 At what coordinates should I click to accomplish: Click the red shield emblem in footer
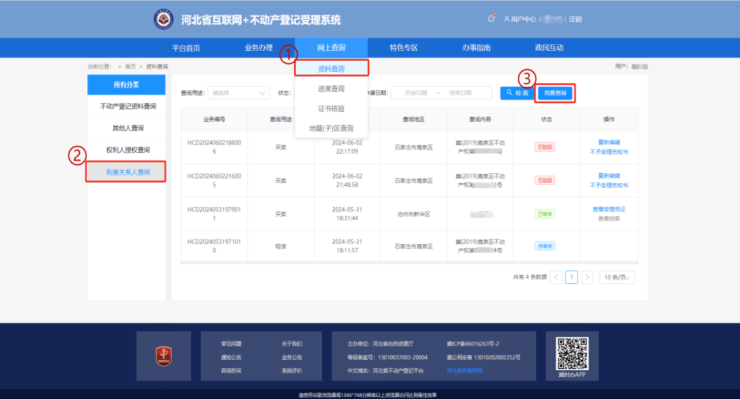164,356
